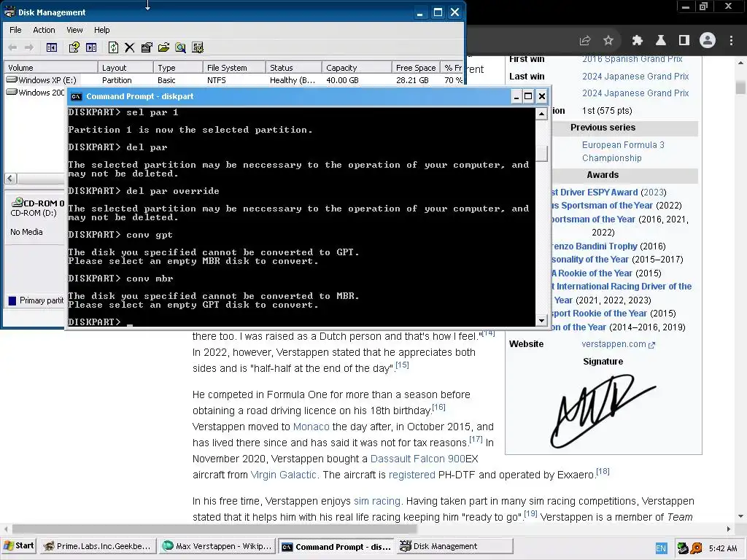
Task: Click the Delete X icon in toolbar
Action: (x=130, y=47)
